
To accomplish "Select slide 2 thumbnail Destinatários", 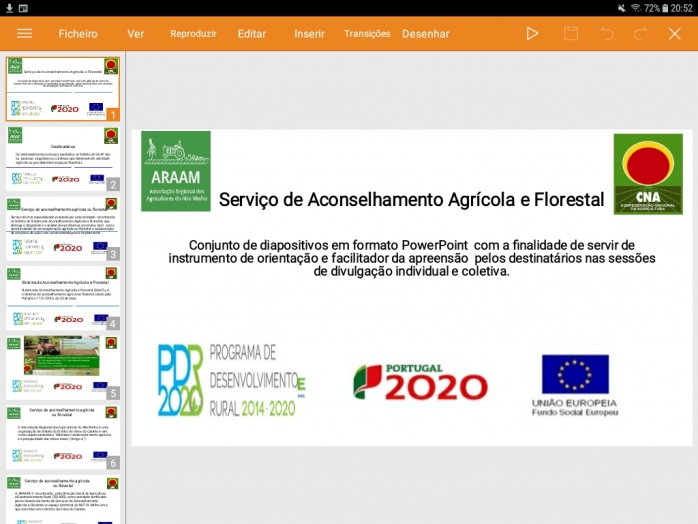I will [63, 157].
